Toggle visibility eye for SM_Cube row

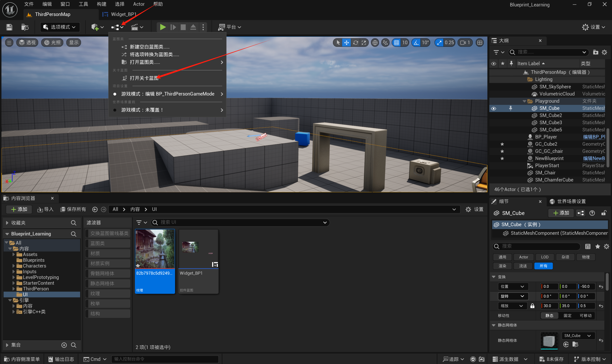point(494,108)
